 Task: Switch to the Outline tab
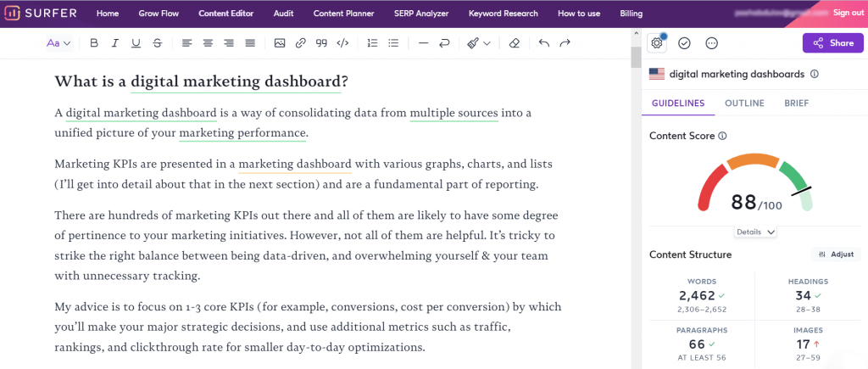[x=744, y=103]
